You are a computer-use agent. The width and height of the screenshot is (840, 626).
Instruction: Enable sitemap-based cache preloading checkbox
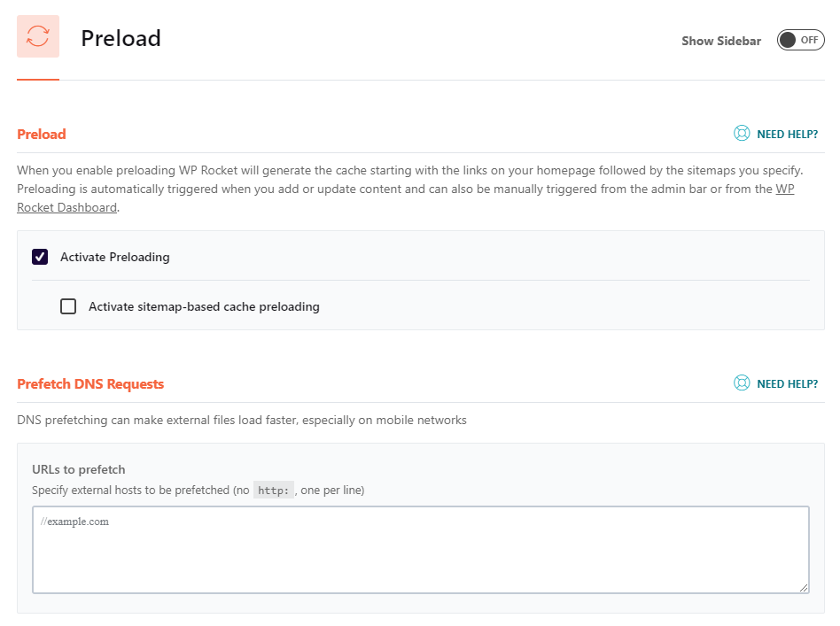68,306
